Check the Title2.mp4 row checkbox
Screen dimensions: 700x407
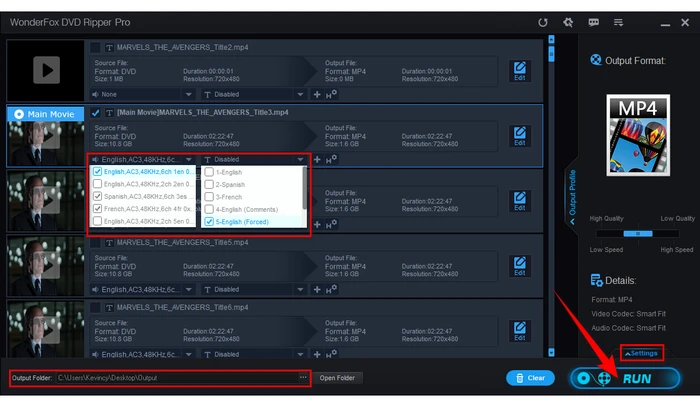click(95, 47)
